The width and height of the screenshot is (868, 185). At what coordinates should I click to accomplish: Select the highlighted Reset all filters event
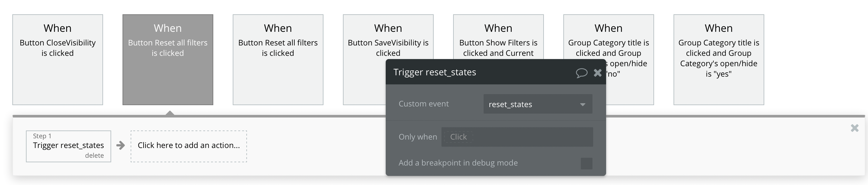168,59
